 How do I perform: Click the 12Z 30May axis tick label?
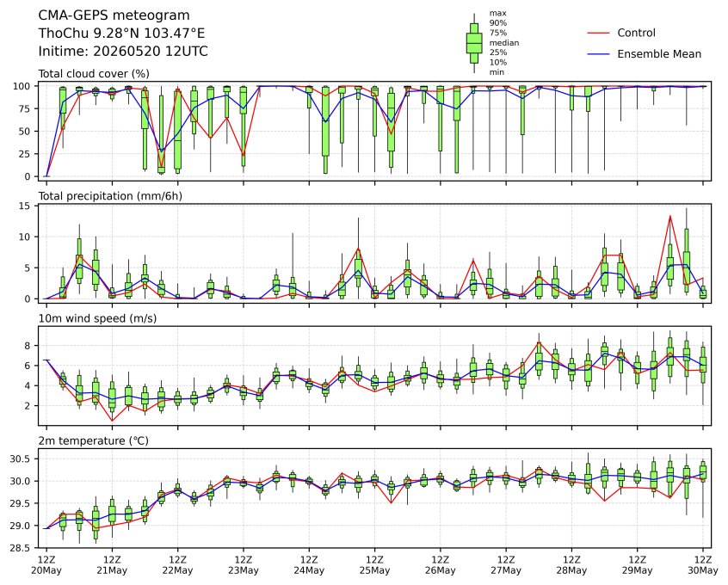coord(703,564)
